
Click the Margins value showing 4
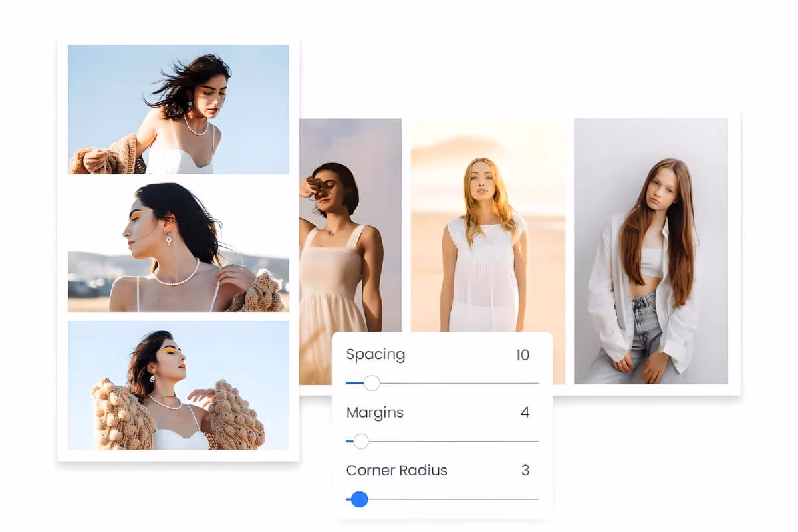pyautogui.click(x=525, y=412)
